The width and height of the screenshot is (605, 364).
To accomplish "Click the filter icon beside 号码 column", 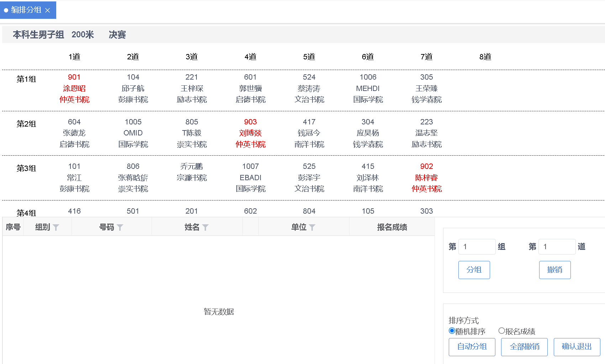I will pos(120,227).
